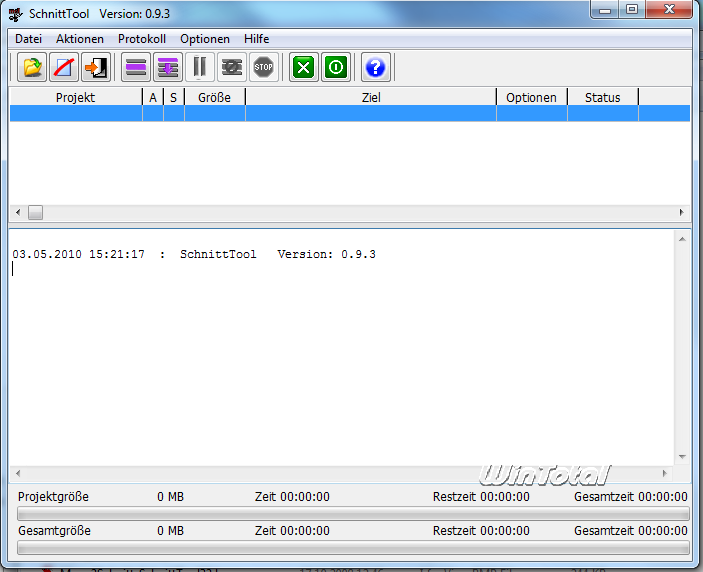
Task: Open project file with yellow folder icon
Action: 32,67
